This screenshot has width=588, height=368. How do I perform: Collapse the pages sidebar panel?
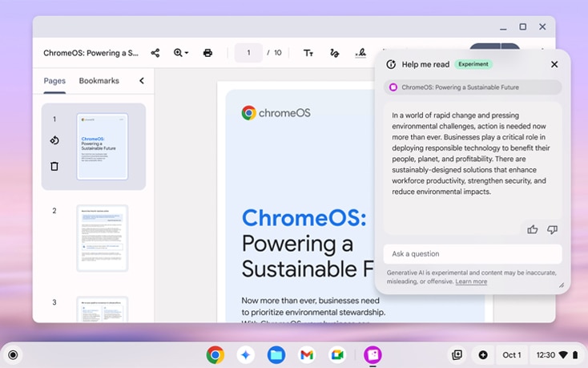coord(142,81)
